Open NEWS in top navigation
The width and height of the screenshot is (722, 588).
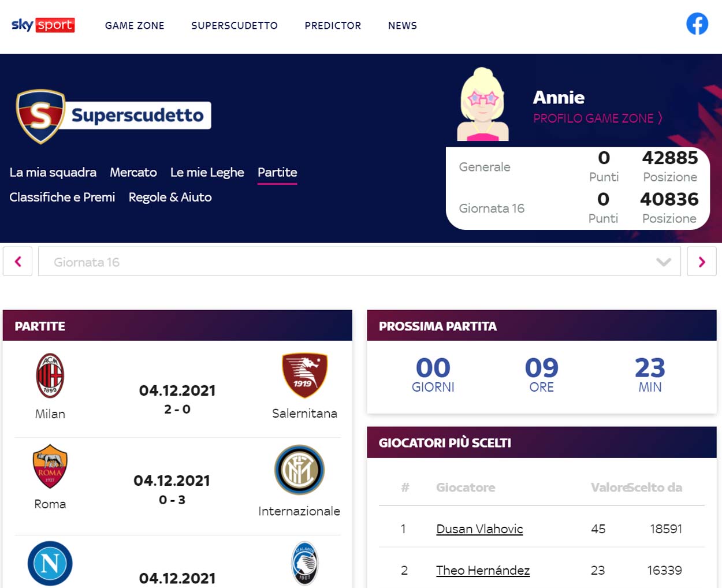403,25
